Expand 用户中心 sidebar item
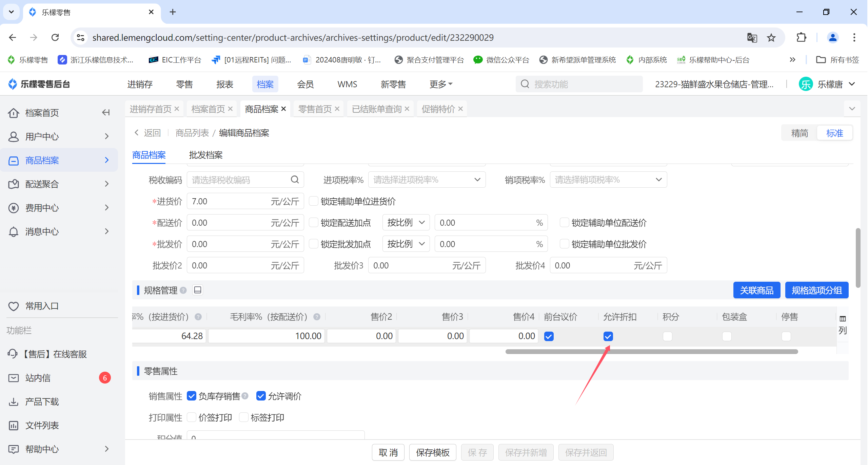868x465 pixels. 59,136
